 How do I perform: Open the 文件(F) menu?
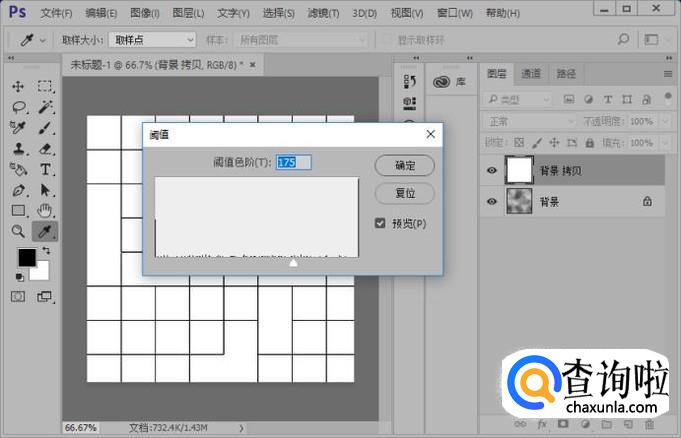(56, 13)
